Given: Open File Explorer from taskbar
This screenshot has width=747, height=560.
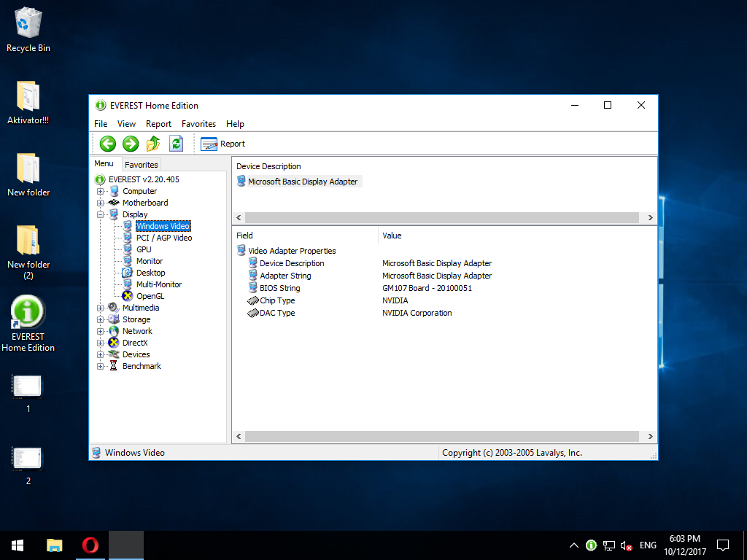Looking at the screenshot, I should pyautogui.click(x=54, y=545).
